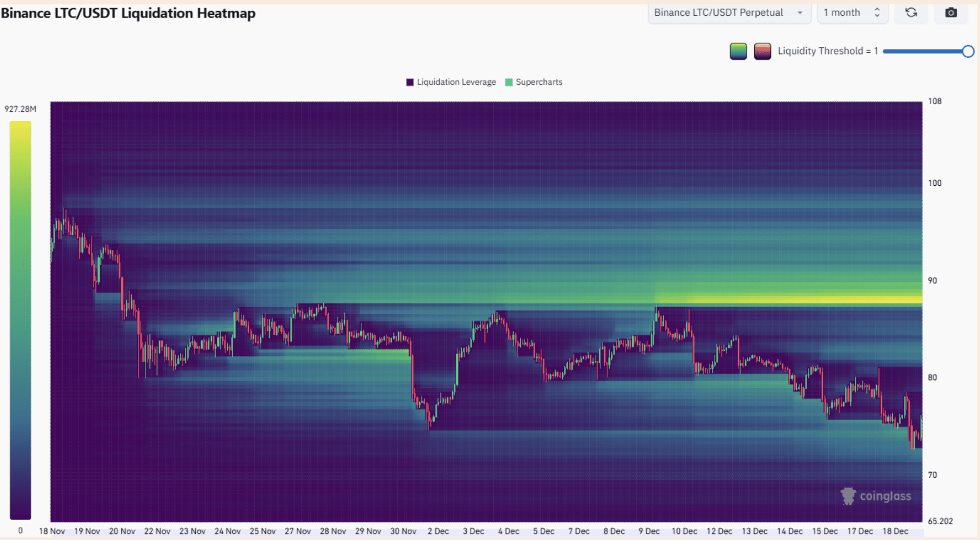Click the 15 Dec date label
980x540 pixels.
825,531
